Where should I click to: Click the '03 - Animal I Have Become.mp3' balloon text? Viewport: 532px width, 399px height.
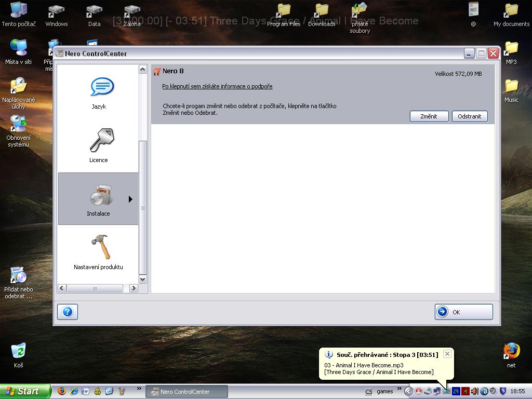(x=364, y=365)
